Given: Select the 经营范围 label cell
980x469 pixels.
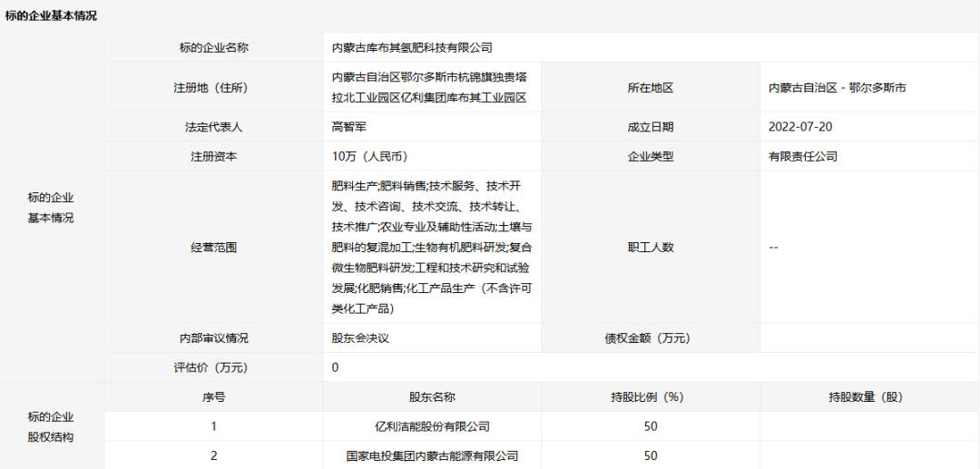Looking at the screenshot, I should pyautogui.click(x=214, y=248).
